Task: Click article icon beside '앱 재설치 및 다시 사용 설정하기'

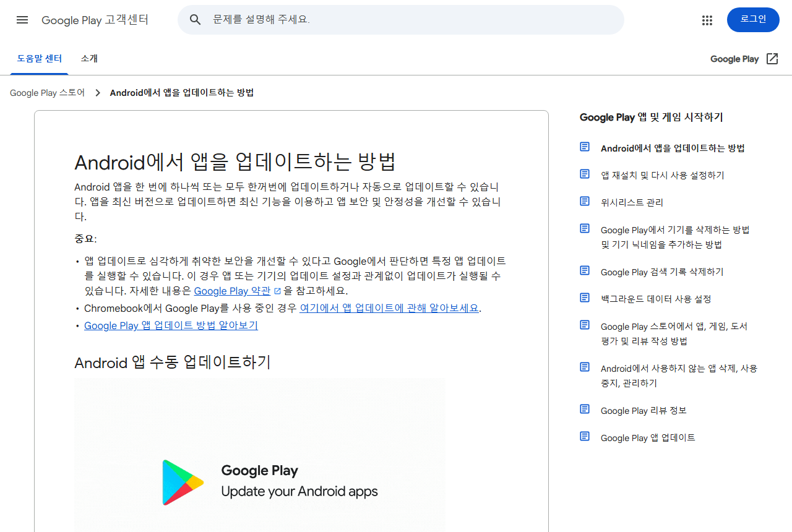Action: [585, 174]
